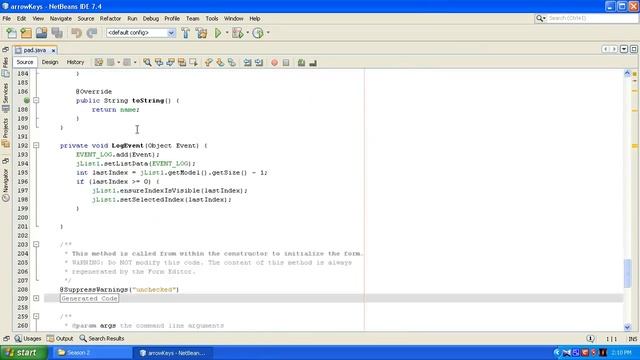640x360 pixels.
Task: Click the Comment editor icon
Action: 301,62
